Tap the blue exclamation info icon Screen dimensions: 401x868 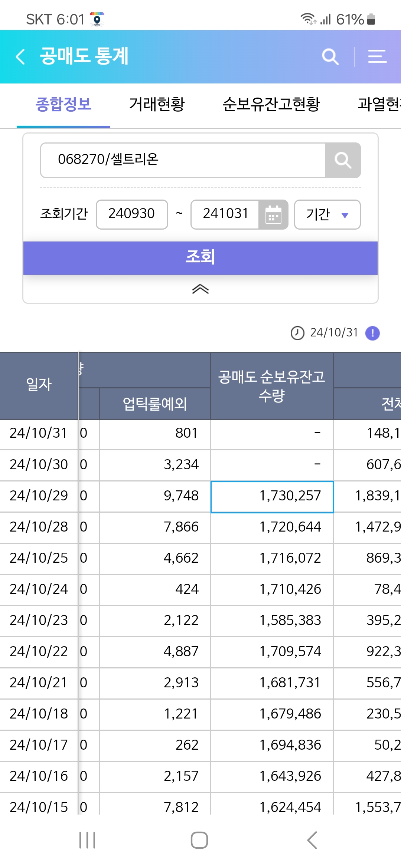click(x=372, y=333)
